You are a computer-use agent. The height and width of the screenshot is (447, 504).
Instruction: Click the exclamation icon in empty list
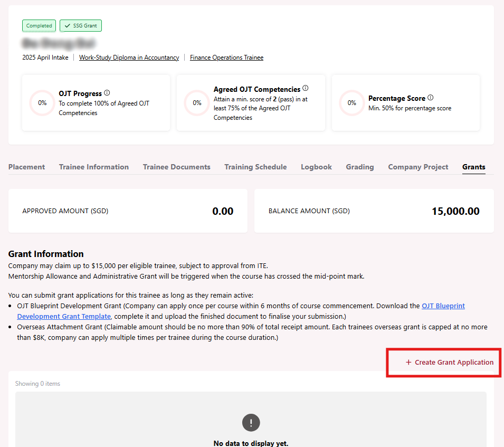point(251,422)
